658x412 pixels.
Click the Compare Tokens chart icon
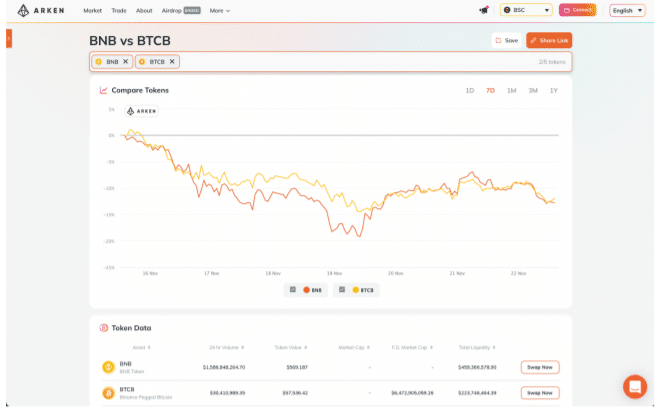103,90
